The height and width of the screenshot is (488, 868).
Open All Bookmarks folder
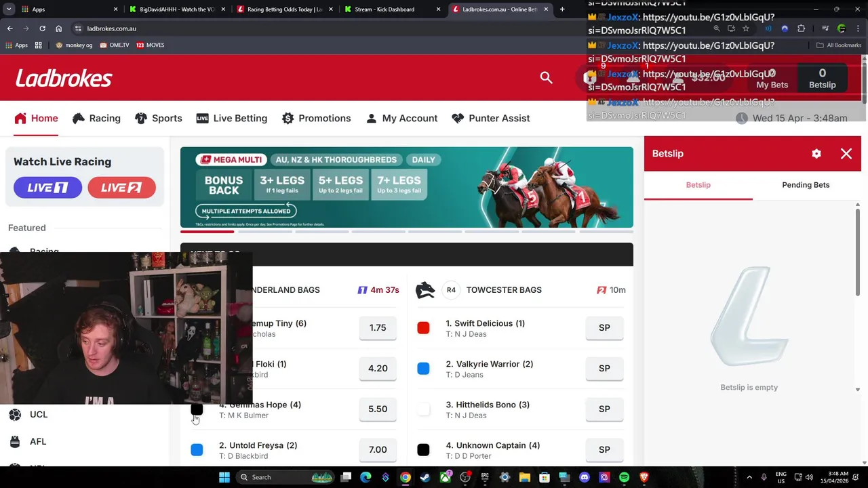(x=839, y=45)
